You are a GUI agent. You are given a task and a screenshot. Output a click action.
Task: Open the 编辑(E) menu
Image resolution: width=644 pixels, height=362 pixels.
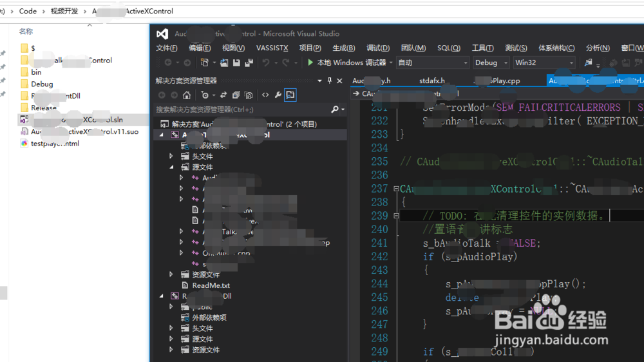[x=200, y=48]
